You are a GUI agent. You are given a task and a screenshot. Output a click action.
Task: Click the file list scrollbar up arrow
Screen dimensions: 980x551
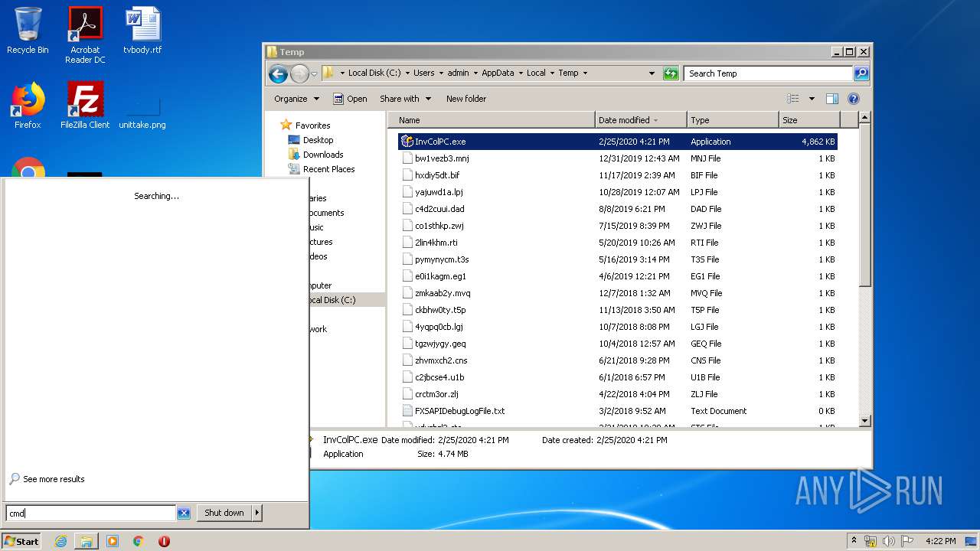pyautogui.click(x=865, y=118)
